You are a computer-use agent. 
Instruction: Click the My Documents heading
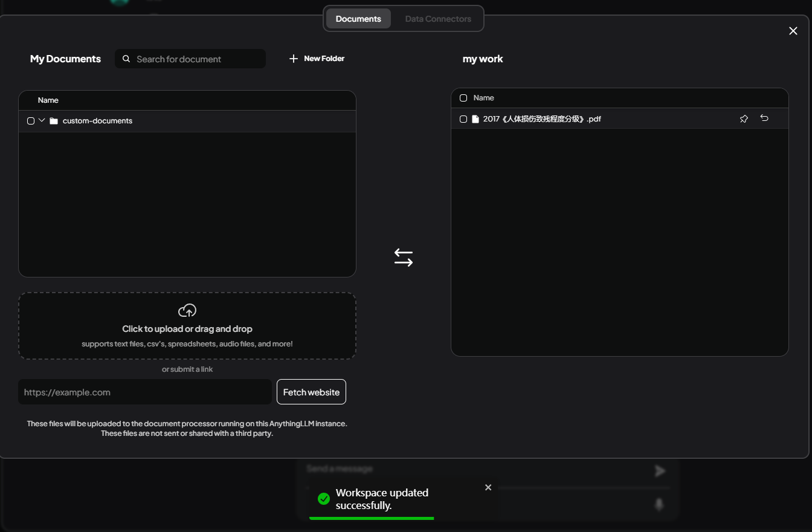[65, 59]
